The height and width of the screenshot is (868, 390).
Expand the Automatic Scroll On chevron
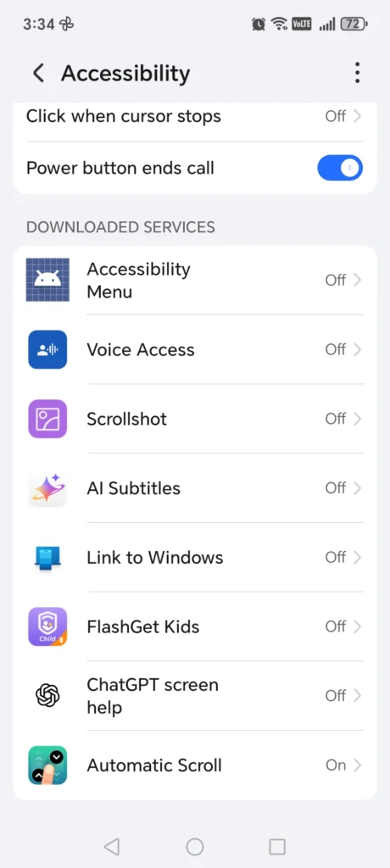tap(357, 765)
